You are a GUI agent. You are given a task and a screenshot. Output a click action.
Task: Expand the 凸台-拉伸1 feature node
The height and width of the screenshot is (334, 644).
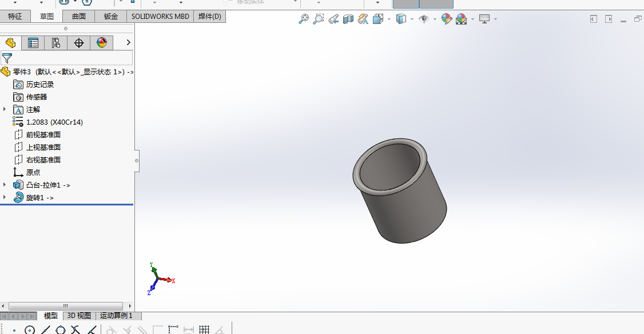[5, 185]
